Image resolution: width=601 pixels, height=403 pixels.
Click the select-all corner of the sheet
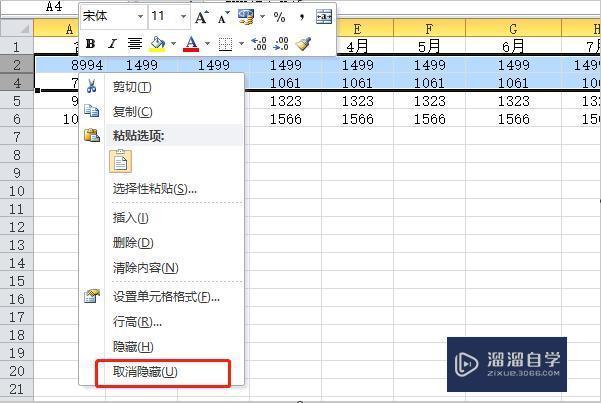coord(17,28)
